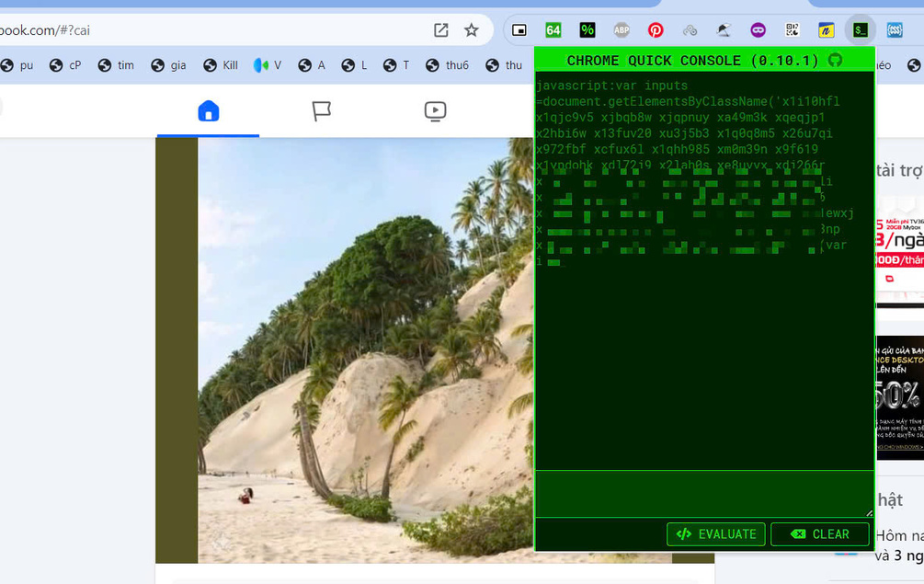Image resolution: width=924 pixels, height=584 pixels.
Task: Bookmark this page with star icon
Action: pos(471,30)
